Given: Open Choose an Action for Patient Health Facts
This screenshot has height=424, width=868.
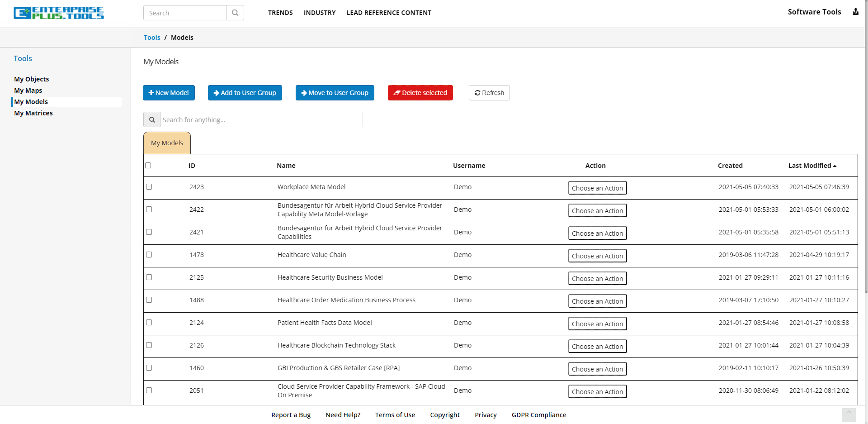Looking at the screenshot, I should (x=597, y=324).
